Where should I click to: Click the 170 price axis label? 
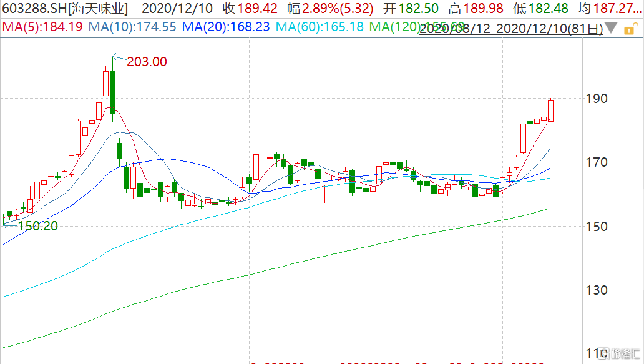pyautogui.click(x=597, y=162)
